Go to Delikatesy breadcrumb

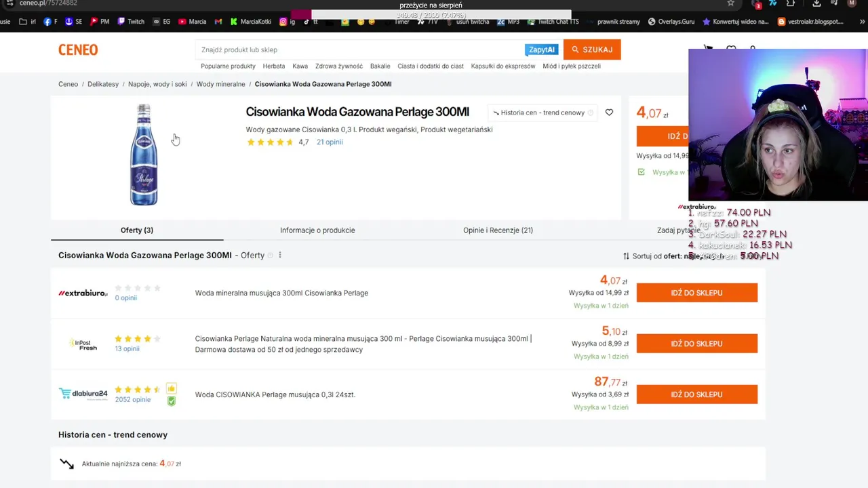click(x=103, y=84)
